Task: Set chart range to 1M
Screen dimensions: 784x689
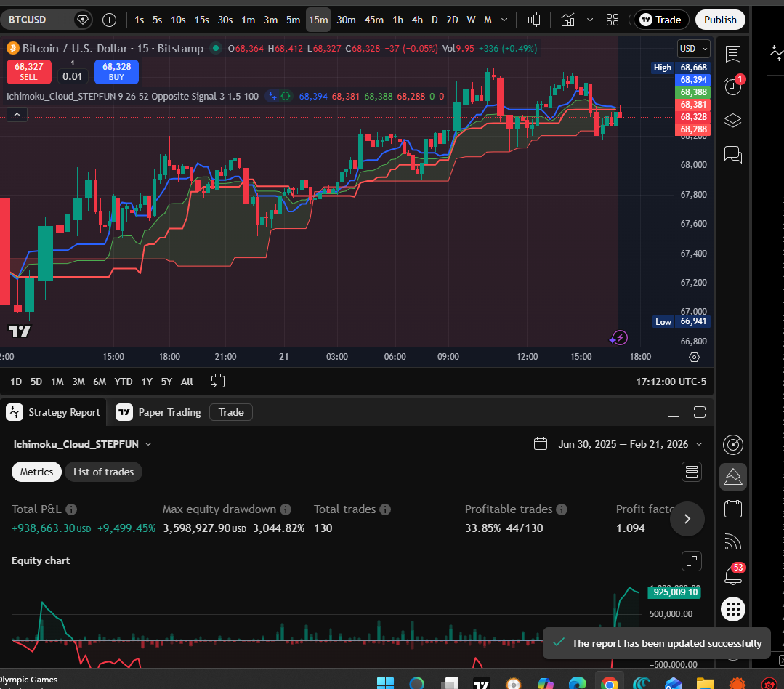Action: tap(57, 382)
